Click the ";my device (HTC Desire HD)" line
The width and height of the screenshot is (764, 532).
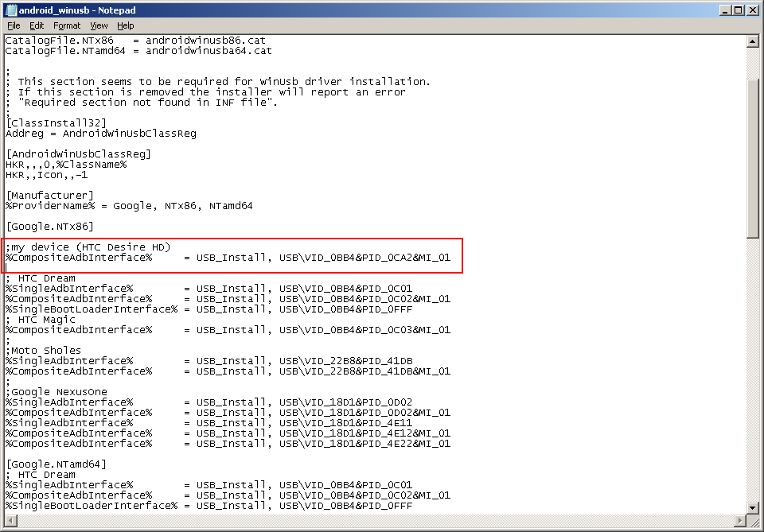click(88, 247)
